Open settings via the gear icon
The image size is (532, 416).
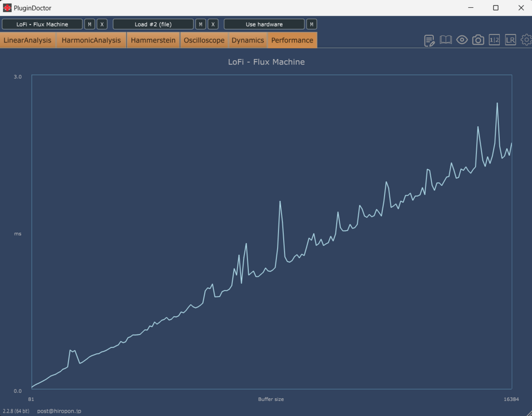click(x=527, y=40)
